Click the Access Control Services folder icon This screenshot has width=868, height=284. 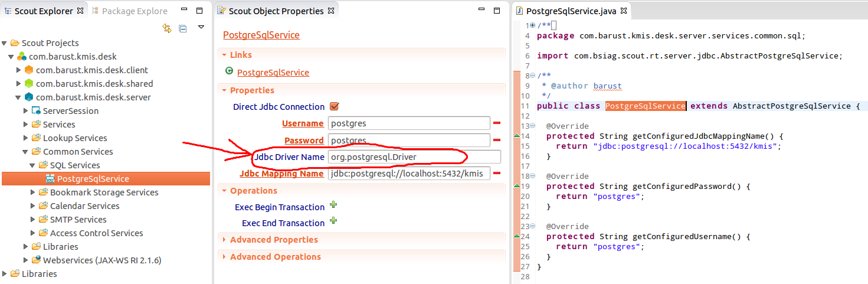pyautogui.click(x=43, y=233)
